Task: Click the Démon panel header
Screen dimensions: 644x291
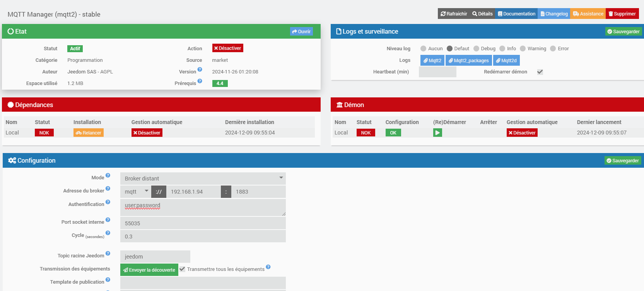Action: [487, 105]
